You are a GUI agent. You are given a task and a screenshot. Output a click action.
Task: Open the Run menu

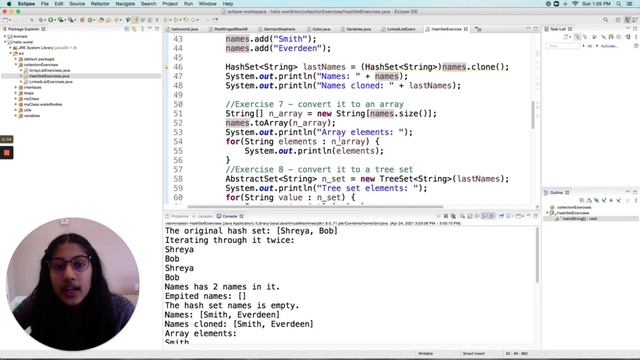188,4
